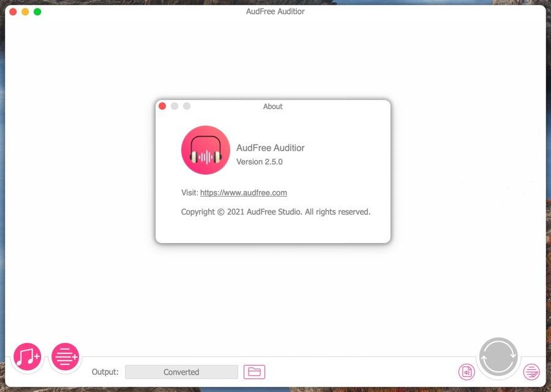The height and width of the screenshot is (392, 551).
Task: Click the About dialog title
Action: click(272, 107)
